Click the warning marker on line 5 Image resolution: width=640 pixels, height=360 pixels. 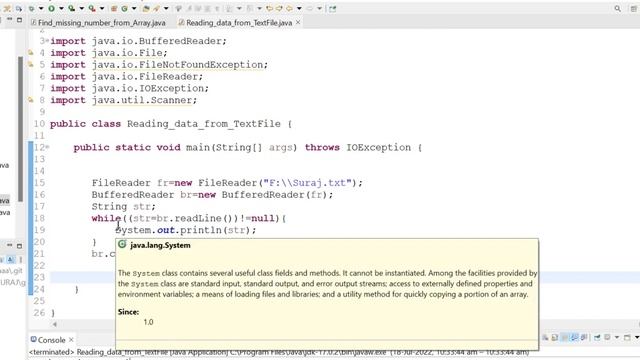coord(31,64)
